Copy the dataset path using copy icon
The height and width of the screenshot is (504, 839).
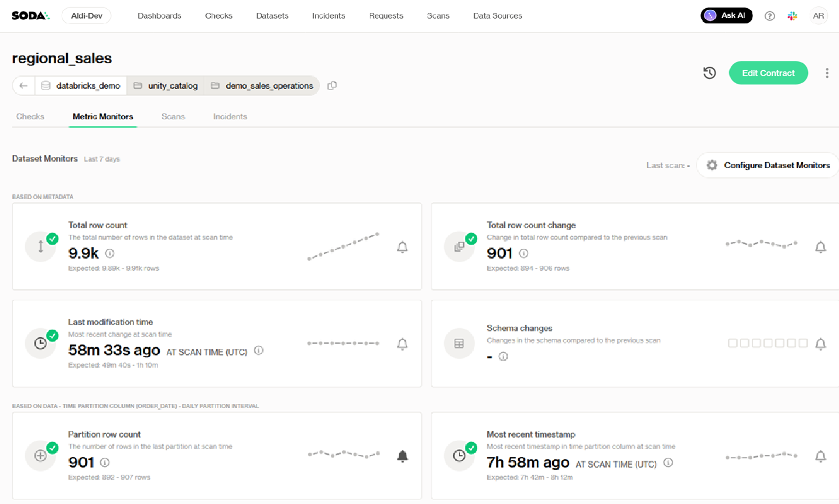click(332, 85)
